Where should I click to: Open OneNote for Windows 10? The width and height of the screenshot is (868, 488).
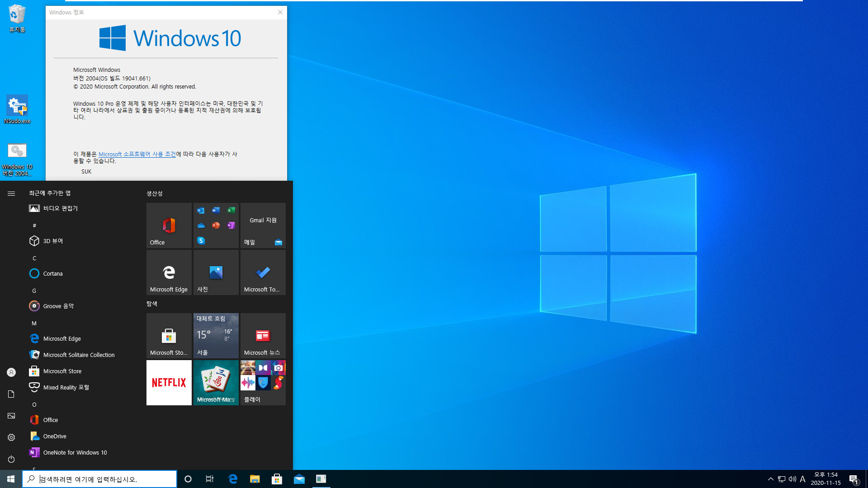pos(81,452)
